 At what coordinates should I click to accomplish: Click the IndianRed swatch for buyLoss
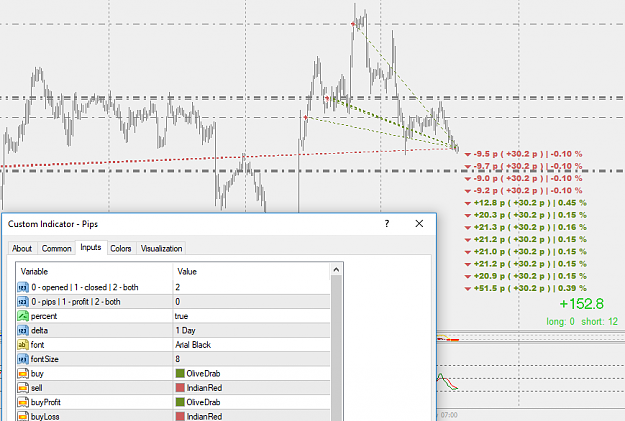pyautogui.click(x=180, y=416)
